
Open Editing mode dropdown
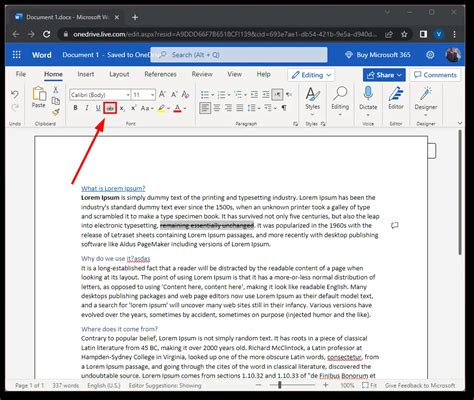click(311, 75)
